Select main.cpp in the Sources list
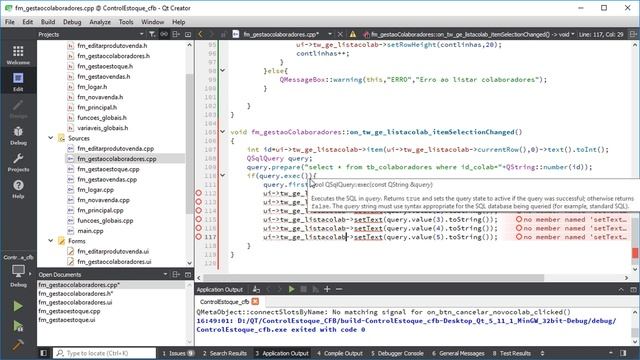The width and height of the screenshot is (640, 360). coord(90,231)
